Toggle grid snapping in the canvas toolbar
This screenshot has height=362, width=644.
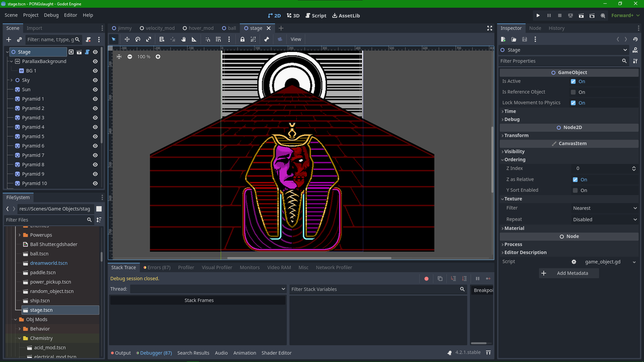[219, 39]
